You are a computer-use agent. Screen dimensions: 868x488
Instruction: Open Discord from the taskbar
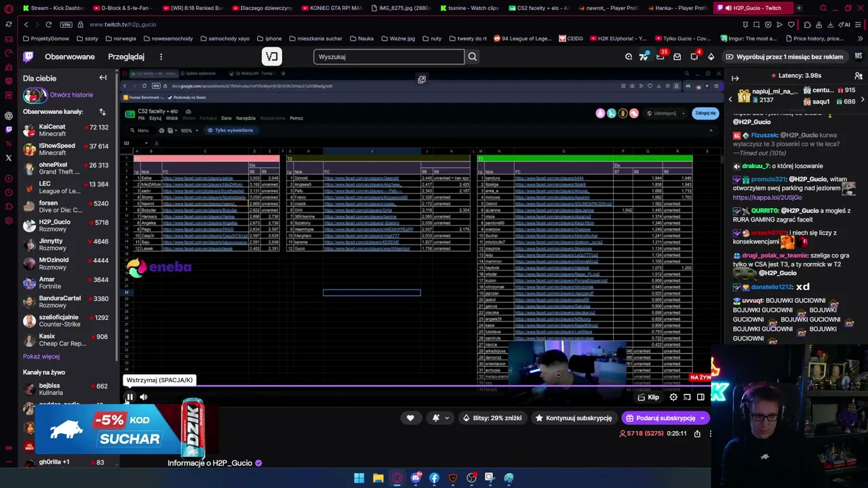coord(416,478)
